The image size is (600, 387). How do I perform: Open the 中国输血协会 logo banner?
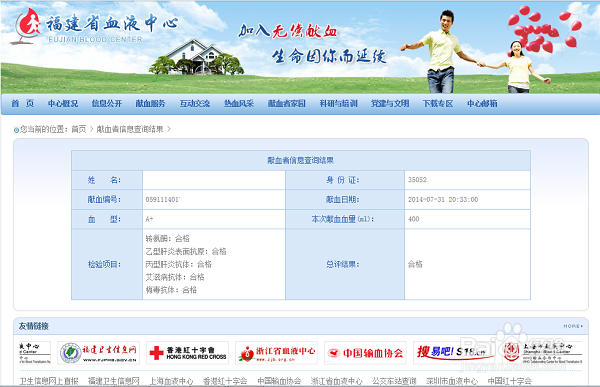pos(365,353)
